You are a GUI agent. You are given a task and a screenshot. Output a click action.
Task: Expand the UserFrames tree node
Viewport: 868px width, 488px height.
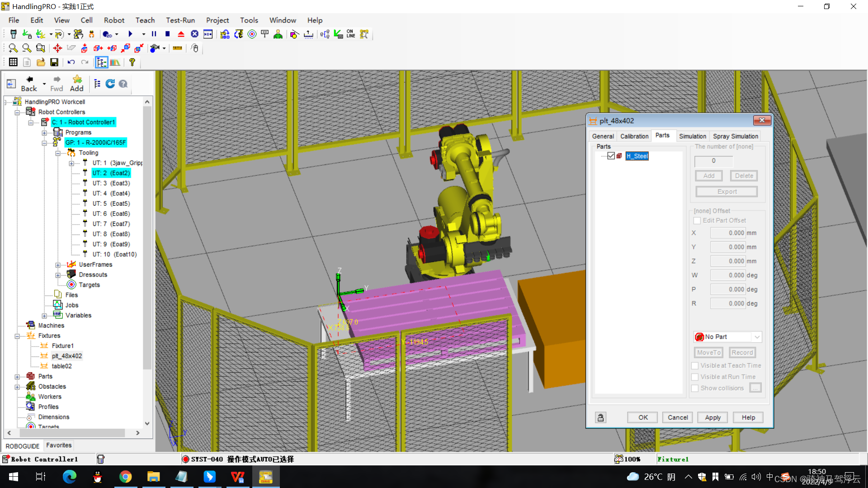click(x=58, y=265)
